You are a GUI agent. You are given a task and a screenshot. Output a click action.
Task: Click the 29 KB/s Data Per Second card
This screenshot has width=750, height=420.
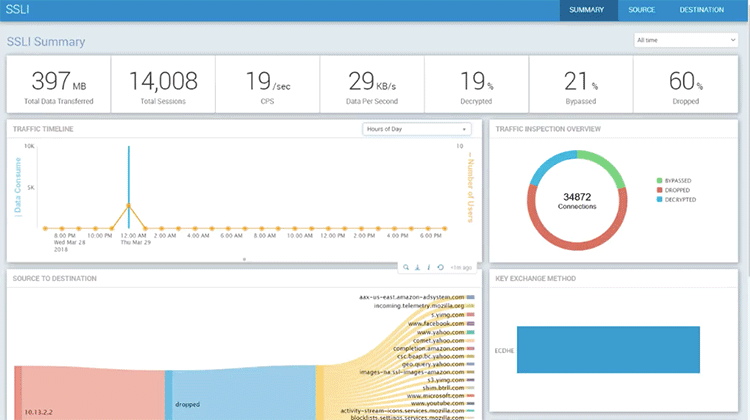372,85
